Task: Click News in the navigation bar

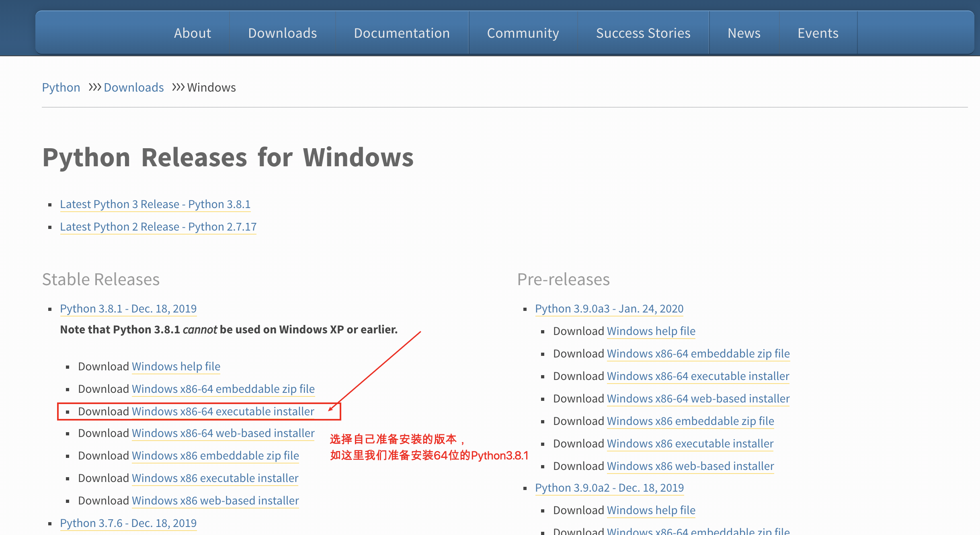Action: click(x=744, y=33)
